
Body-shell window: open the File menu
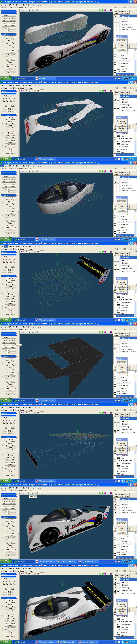[2, 5]
